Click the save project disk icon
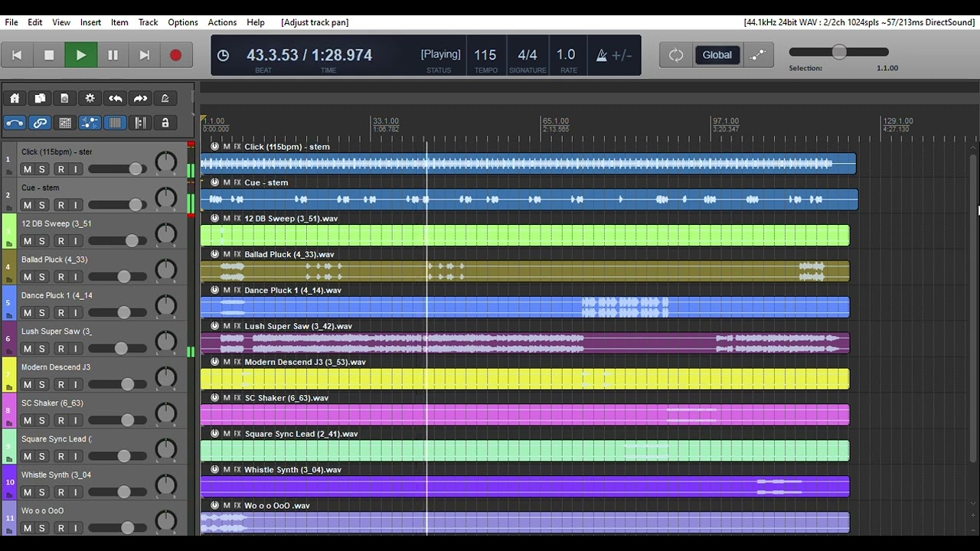980x551 pixels. click(x=64, y=98)
